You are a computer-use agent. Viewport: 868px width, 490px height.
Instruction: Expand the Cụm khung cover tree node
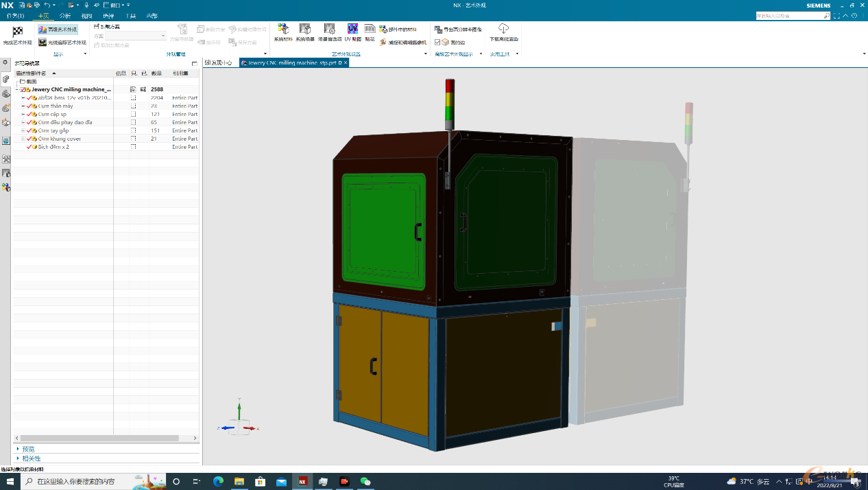tap(23, 139)
